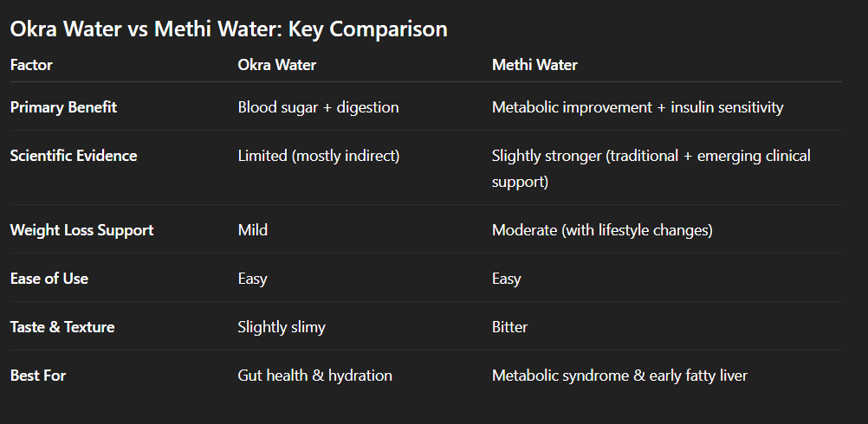Click the "Mild" weight loss cell

[x=253, y=230]
